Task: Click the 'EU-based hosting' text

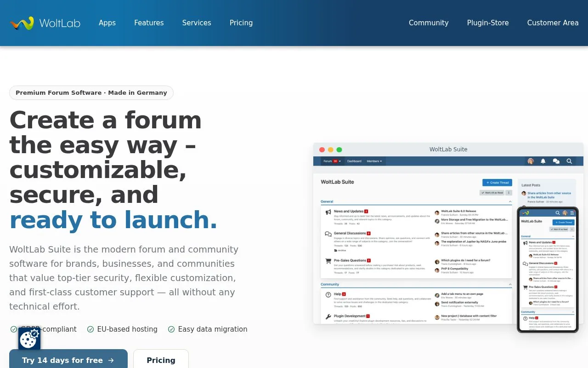Action: coord(127,329)
